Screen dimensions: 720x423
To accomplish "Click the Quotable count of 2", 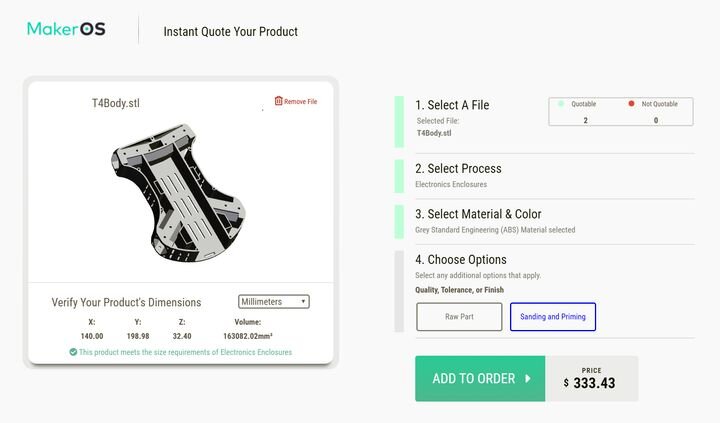I will click(x=585, y=120).
